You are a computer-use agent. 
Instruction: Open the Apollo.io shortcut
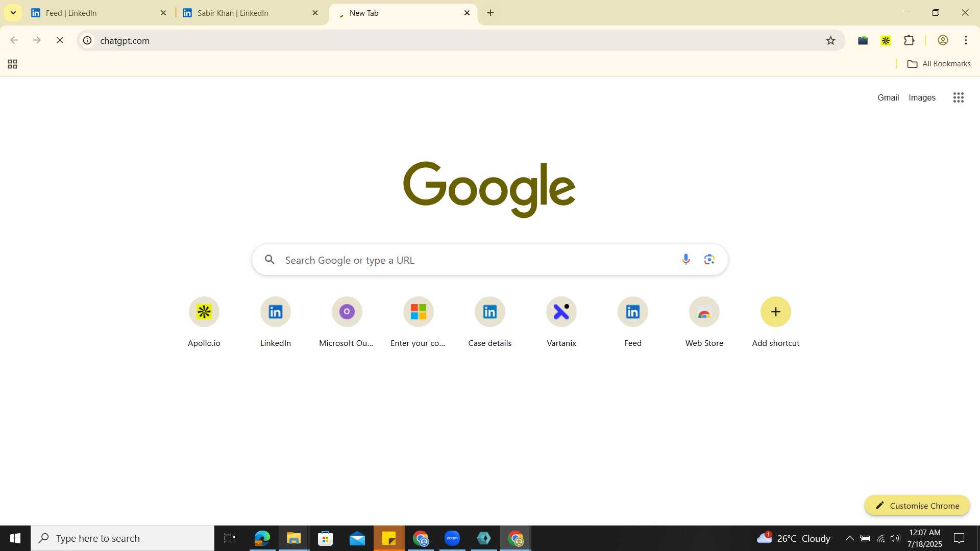[x=204, y=322]
